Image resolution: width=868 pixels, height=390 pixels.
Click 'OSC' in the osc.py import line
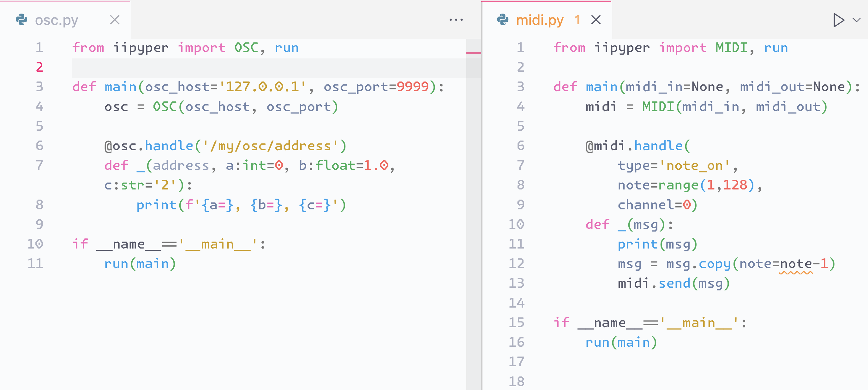[246, 48]
